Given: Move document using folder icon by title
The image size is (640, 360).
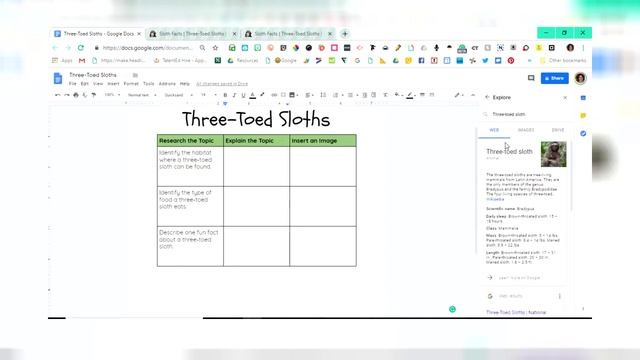Looking at the screenshot, I should click(x=135, y=75).
